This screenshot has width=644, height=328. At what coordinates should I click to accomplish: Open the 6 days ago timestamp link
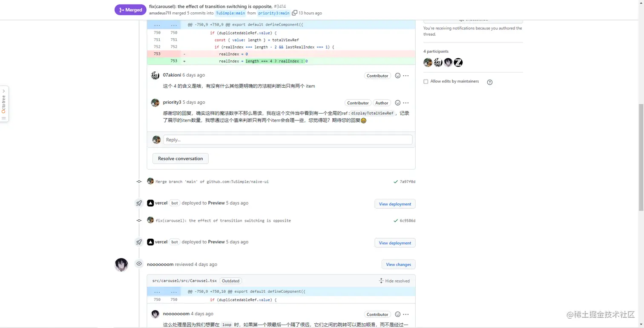click(x=194, y=75)
